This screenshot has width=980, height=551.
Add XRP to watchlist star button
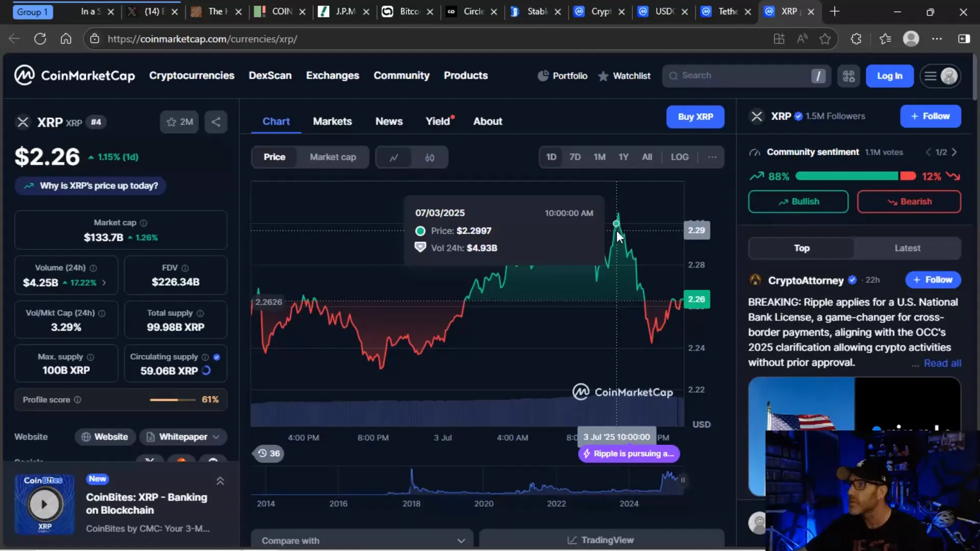(179, 122)
